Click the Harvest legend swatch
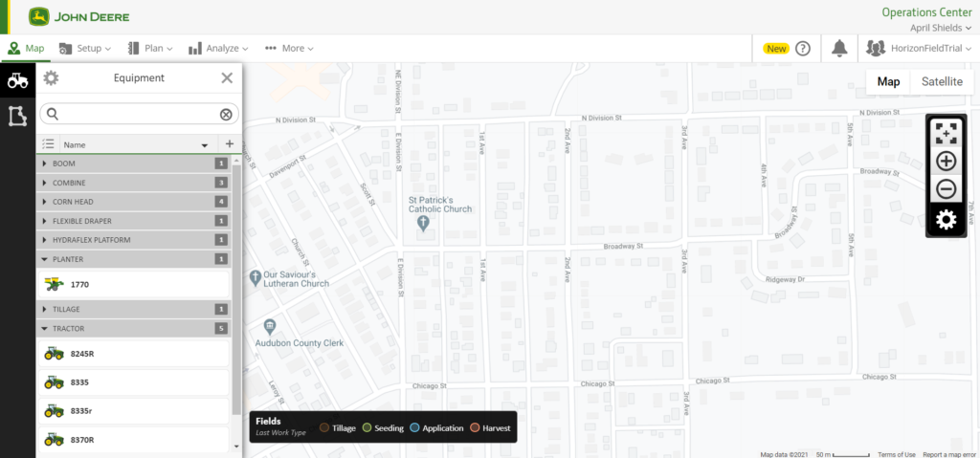 tap(475, 428)
